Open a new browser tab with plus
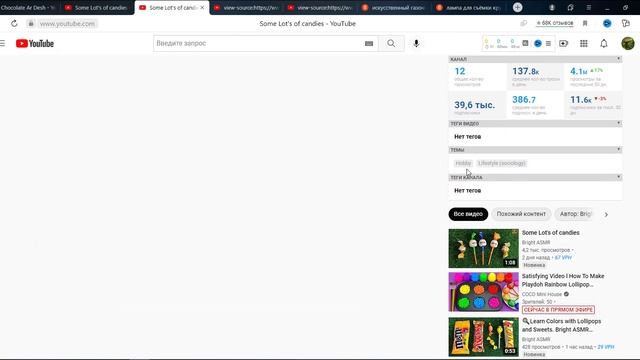 (x=518, y=7)
